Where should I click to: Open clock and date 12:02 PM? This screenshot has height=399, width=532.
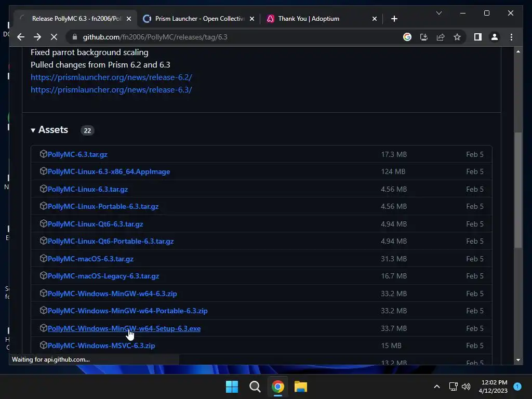(493, 387)
